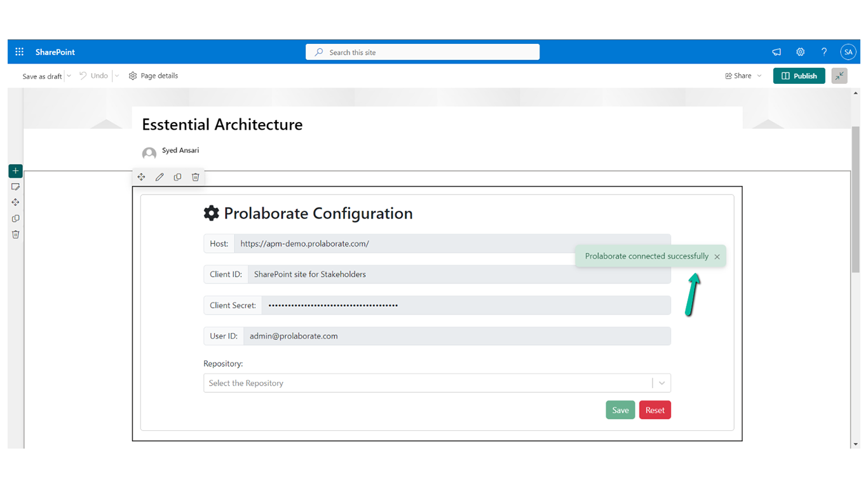Edit web part using pencil icon
868x488 pixels.
point(159,177)
